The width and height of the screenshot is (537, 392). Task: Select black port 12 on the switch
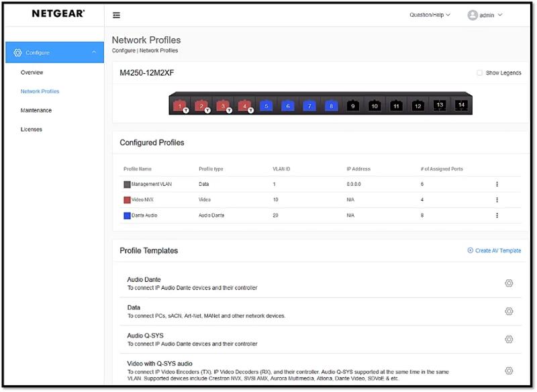[x=418, y=106]
